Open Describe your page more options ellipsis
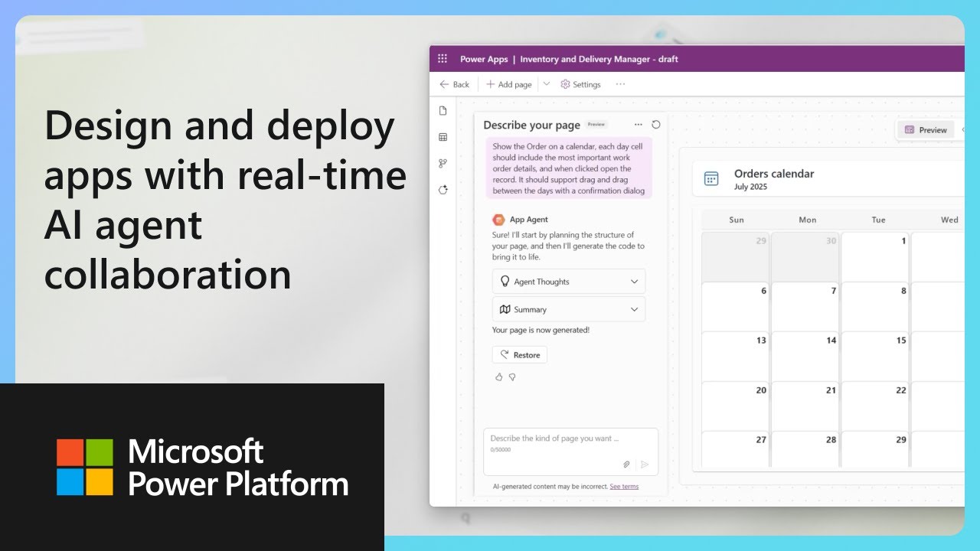Screen dimensions: 980x551 click(639, 125)
